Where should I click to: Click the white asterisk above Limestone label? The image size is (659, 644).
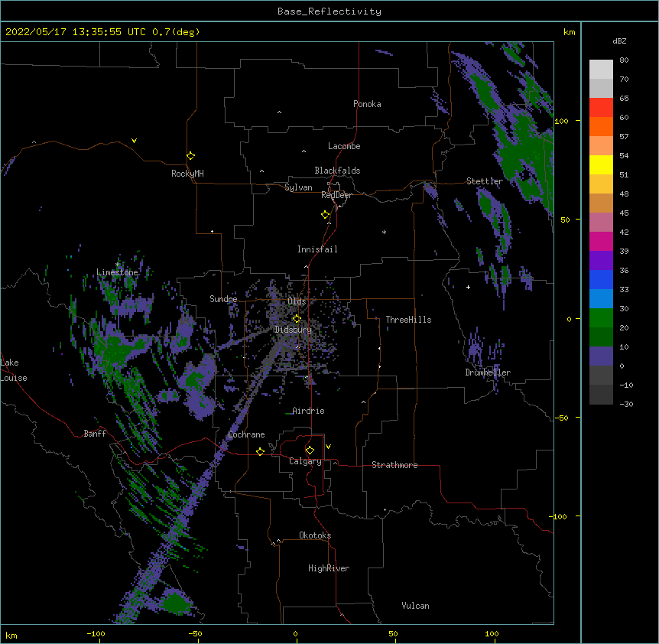tap(118, 265)
